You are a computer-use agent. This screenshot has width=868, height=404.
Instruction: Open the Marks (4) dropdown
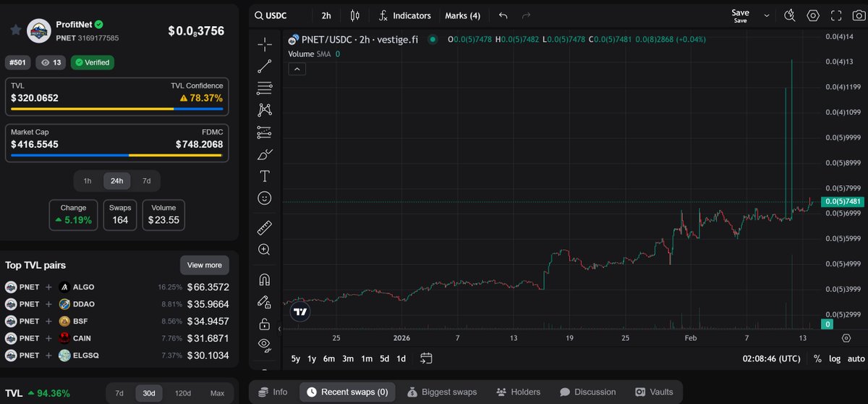462,15
